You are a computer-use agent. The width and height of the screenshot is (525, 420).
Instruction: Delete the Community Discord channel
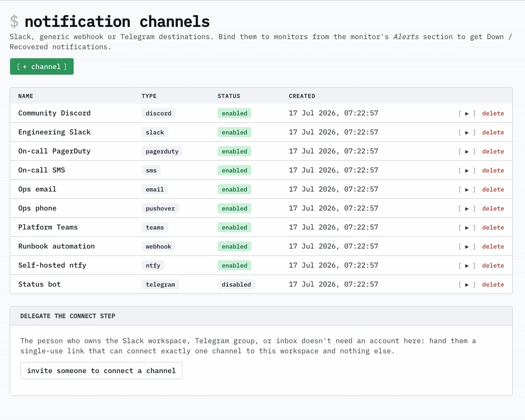click(x=493, y=113)
